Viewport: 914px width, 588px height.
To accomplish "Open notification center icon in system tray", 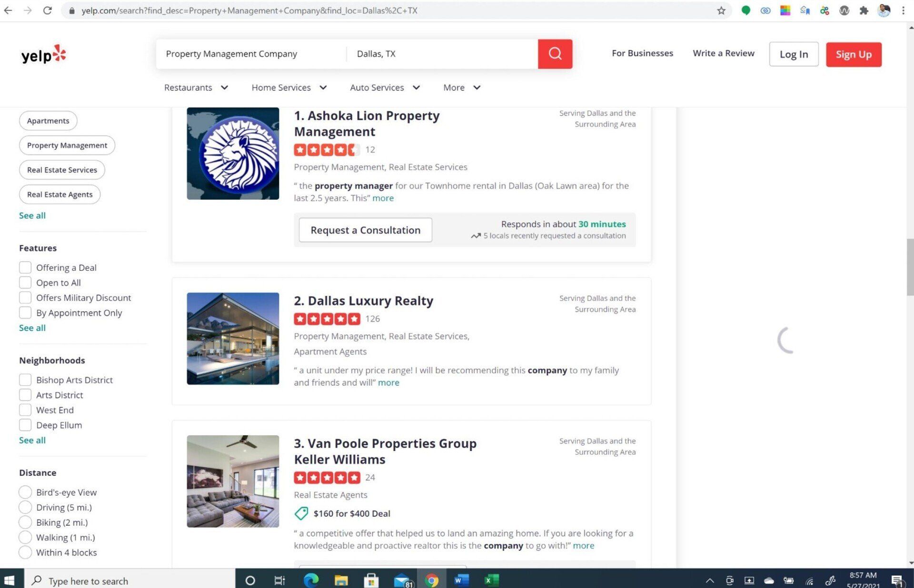I will tap(897, 580).
